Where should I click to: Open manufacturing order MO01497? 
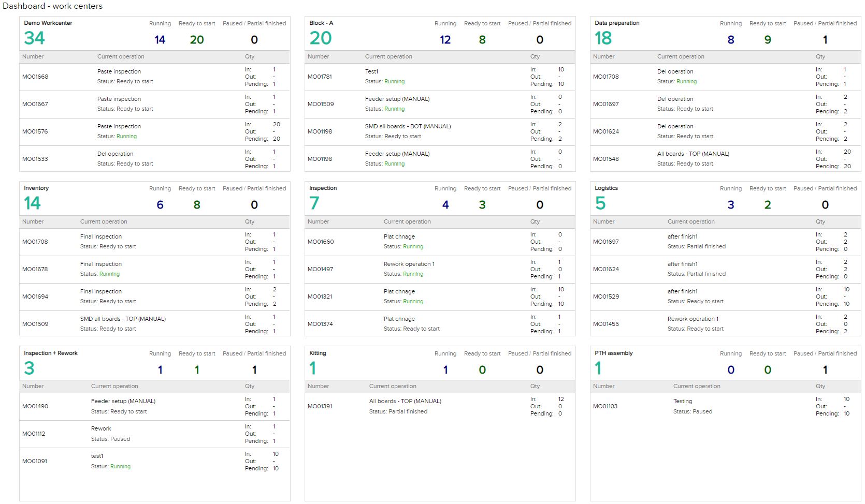(321, 269)
